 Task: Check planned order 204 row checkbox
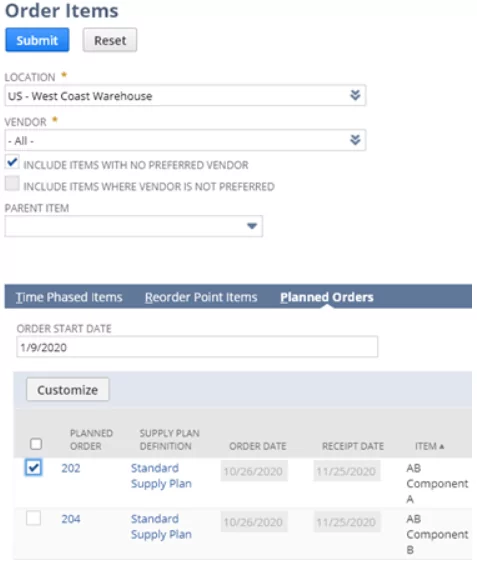click(x=33, y=518)
